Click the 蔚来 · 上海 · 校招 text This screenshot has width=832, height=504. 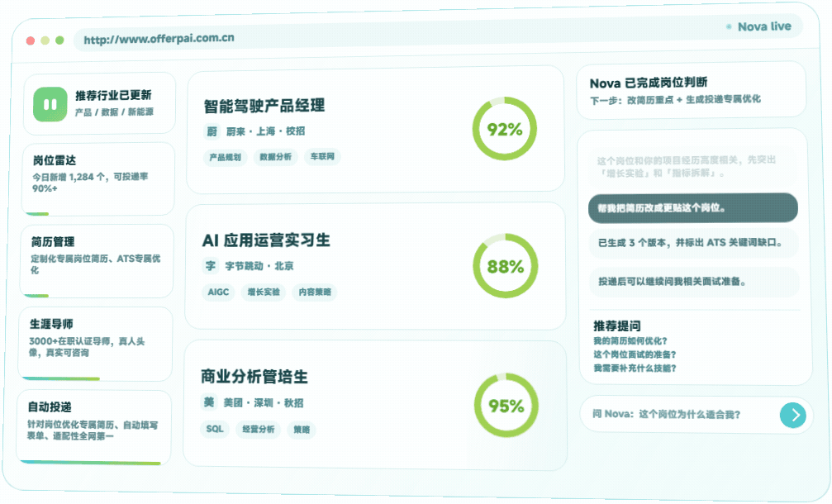click(x=265, y=131)
